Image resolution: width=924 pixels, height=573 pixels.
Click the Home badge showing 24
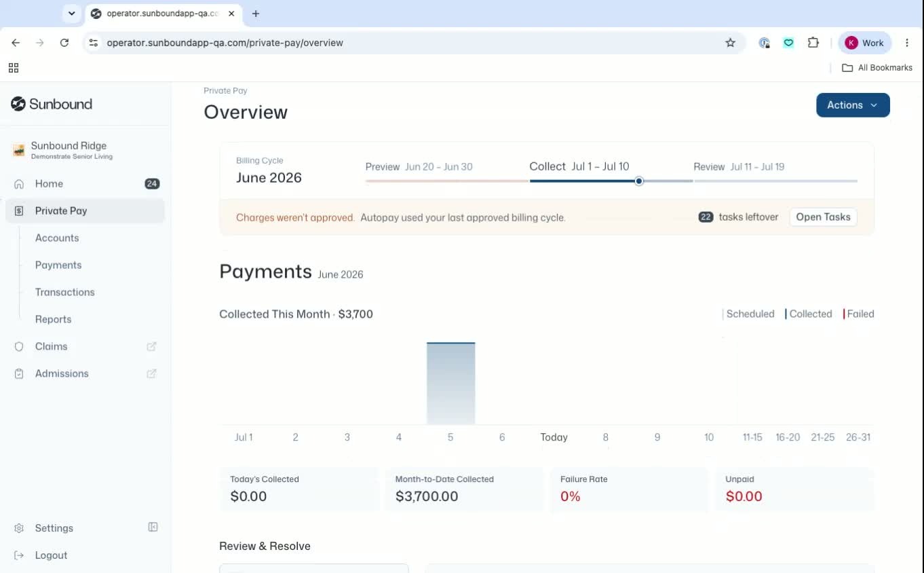pyautogui.click(x=152, y=183)
